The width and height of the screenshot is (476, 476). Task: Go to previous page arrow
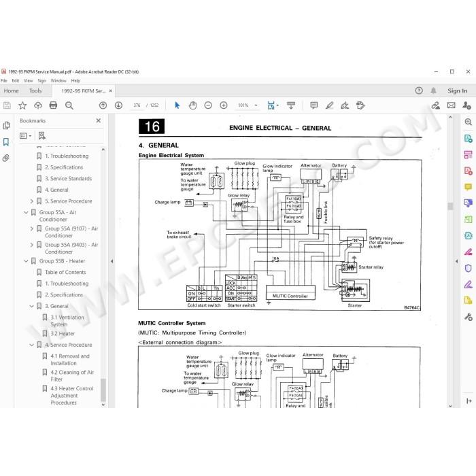tap(103, 105)
